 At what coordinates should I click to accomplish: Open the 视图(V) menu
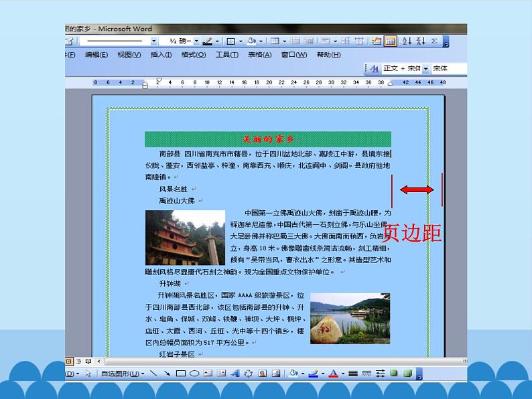tap(129, 55)
